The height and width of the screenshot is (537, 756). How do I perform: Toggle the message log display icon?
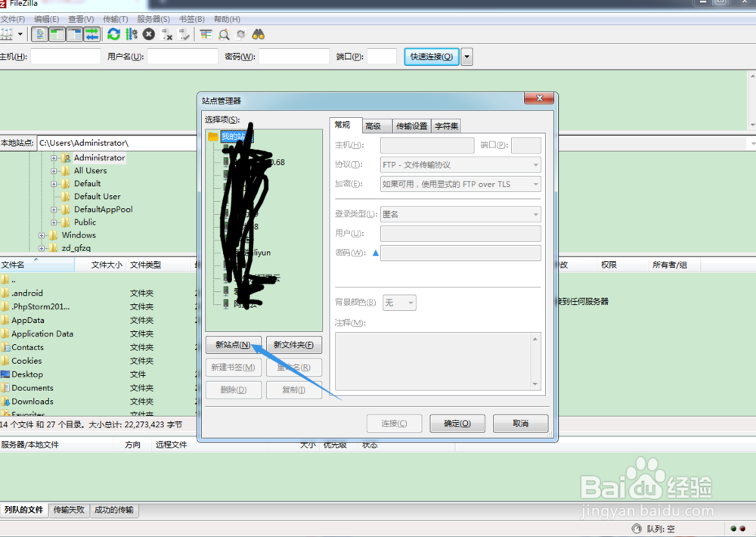click(40, 34)
